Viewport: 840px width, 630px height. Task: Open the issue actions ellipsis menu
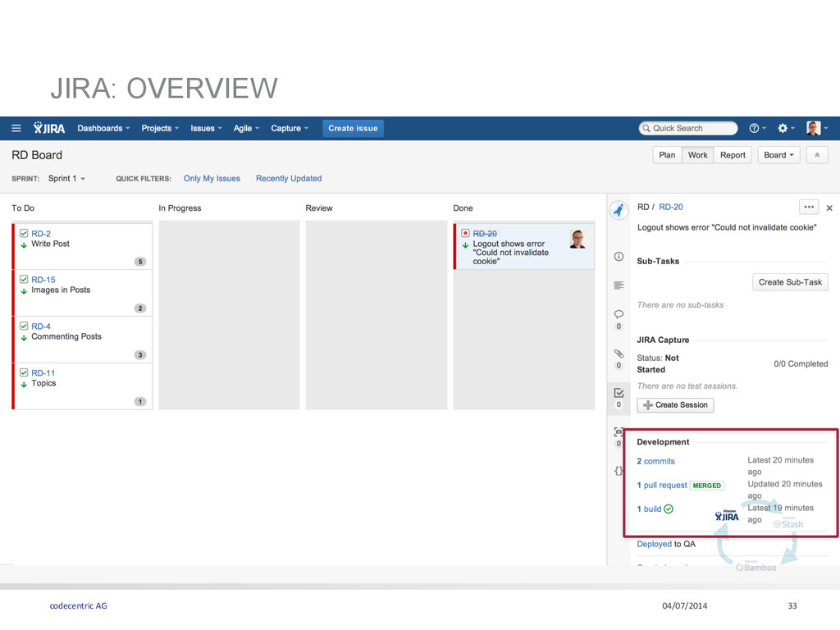pyautogui.click(x=809, y=208)
